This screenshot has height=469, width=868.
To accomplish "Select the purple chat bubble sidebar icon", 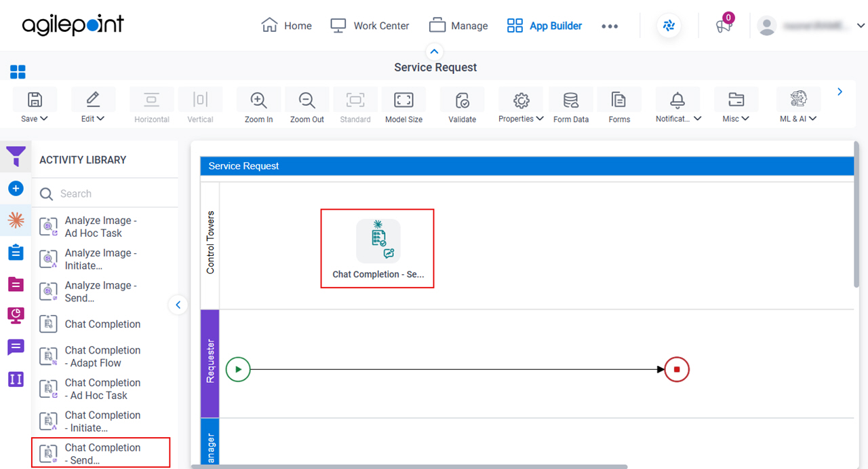I will (16, 348).
